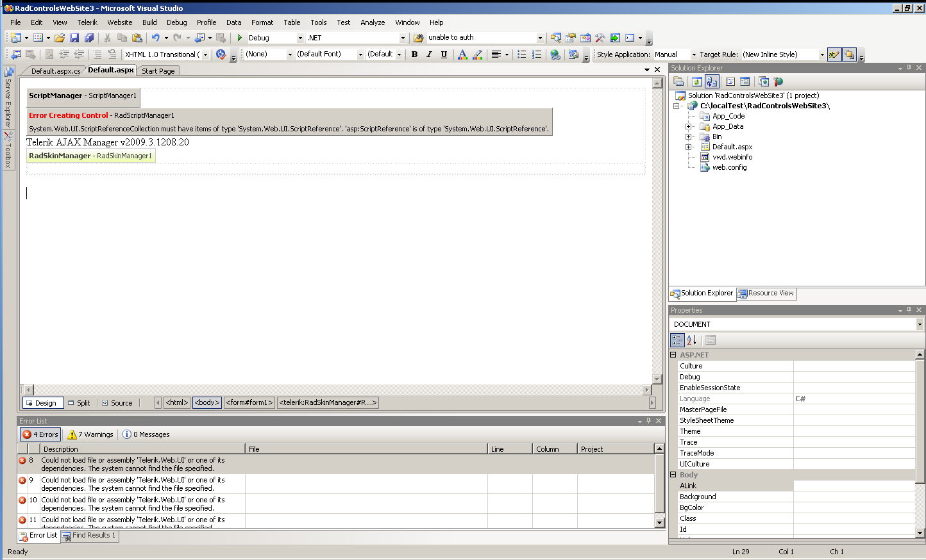Expand the Default.aspx tree node
This screenshot has width=926, height=560.
coord(688,147)
